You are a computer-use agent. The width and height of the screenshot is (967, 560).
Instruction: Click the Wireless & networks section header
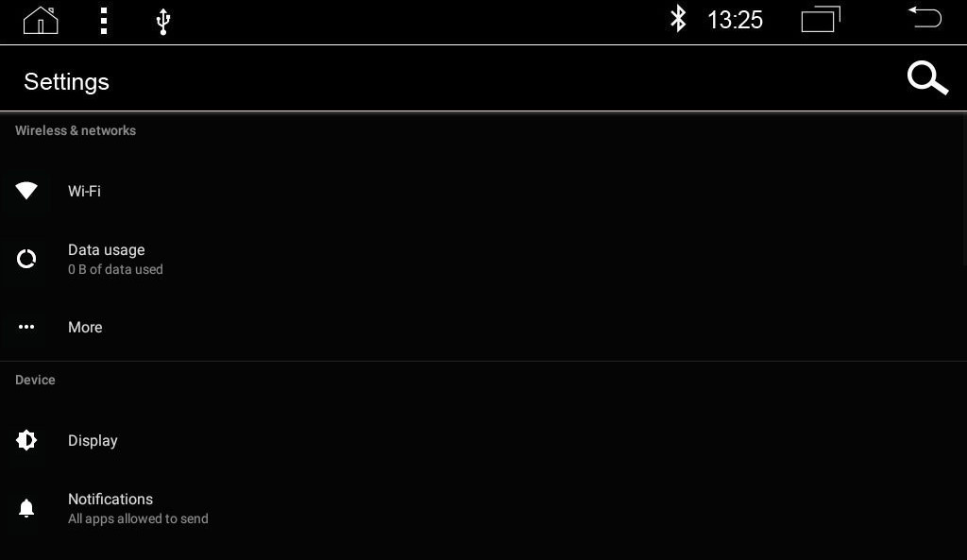(x=76, y=130)
